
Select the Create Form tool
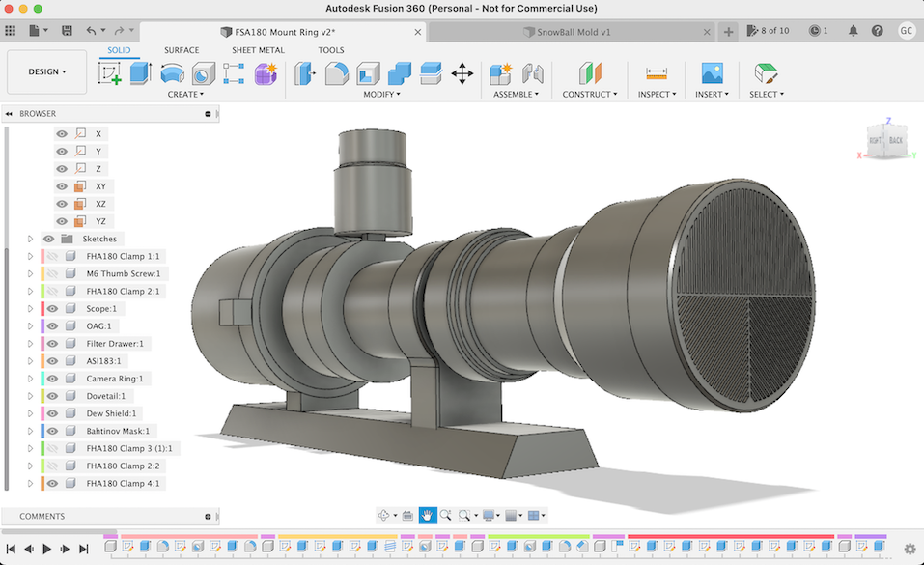266,73
